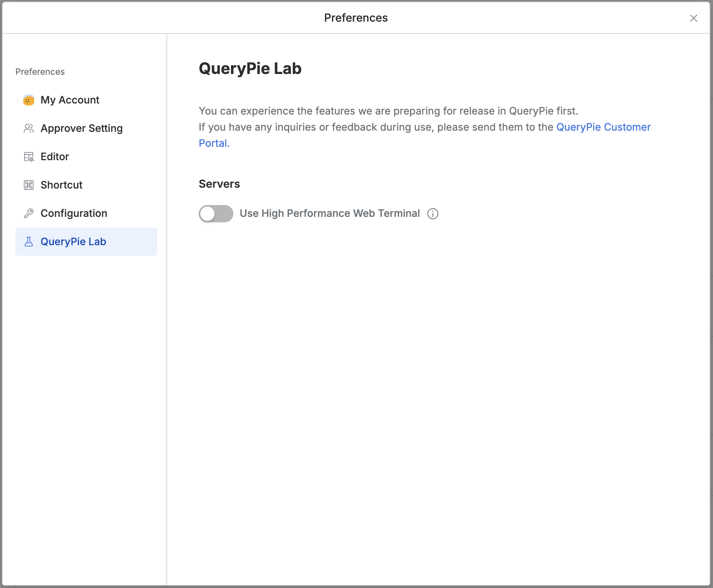Click the Editor SQL icon
Viewport: 713px width, 588px height.
coord(29,157)
